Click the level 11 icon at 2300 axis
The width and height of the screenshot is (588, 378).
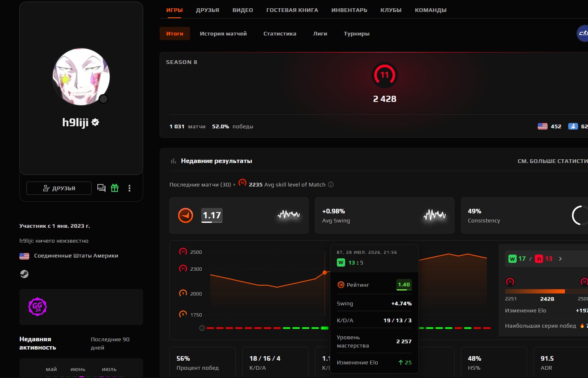[183, 269]
